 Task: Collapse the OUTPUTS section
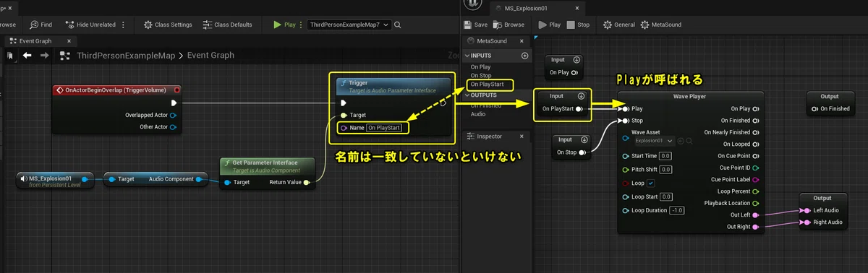coord(467,95)
